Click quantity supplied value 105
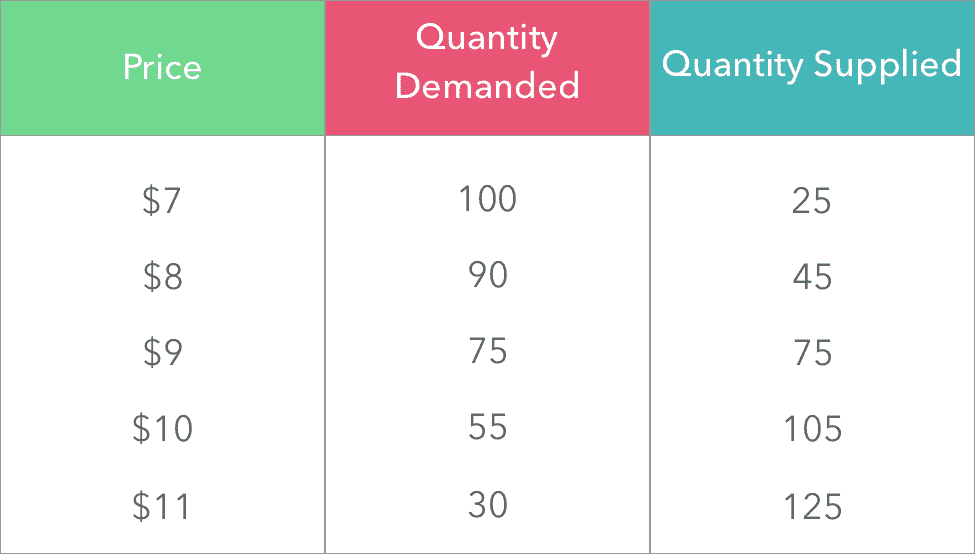This screenshot has width=975, height=554. (813, 429)
